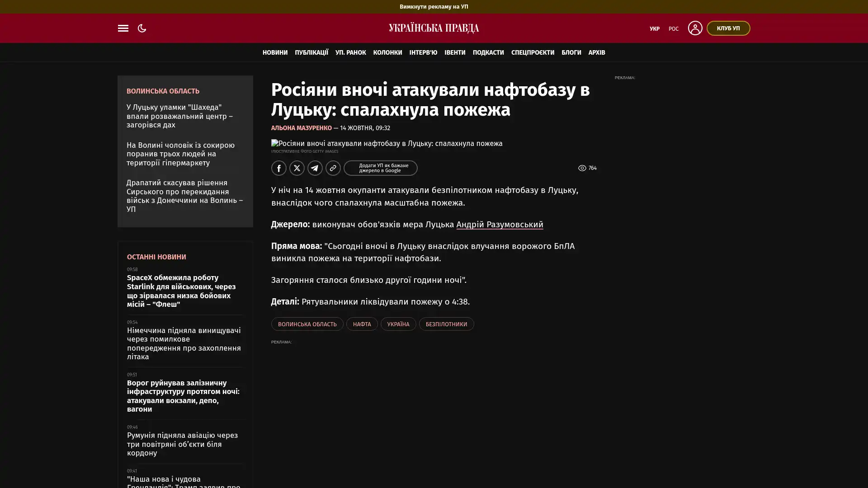Share article on X (Twitter)

click(297, 168)
